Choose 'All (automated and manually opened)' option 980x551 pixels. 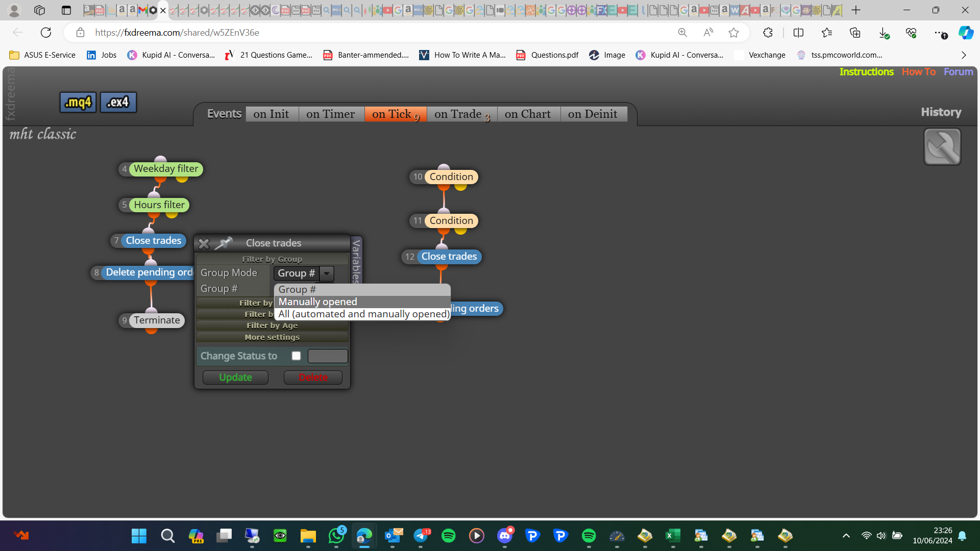click(362, 314)
